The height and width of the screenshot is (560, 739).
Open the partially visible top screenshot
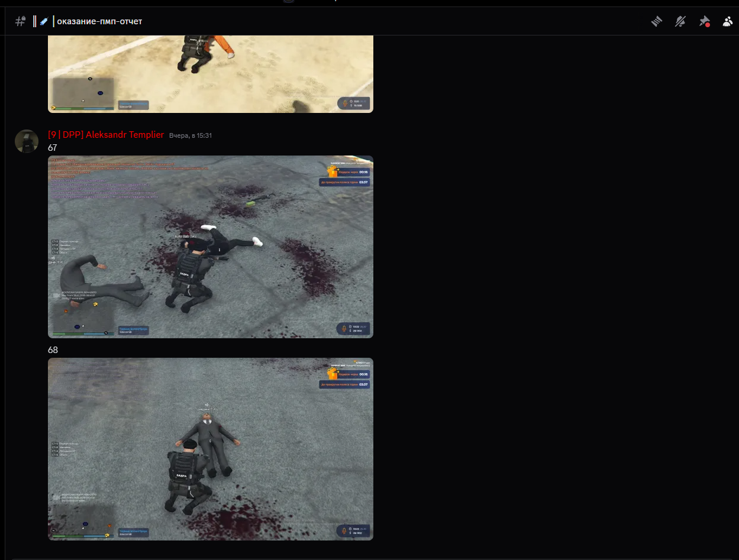pos(210,74)
